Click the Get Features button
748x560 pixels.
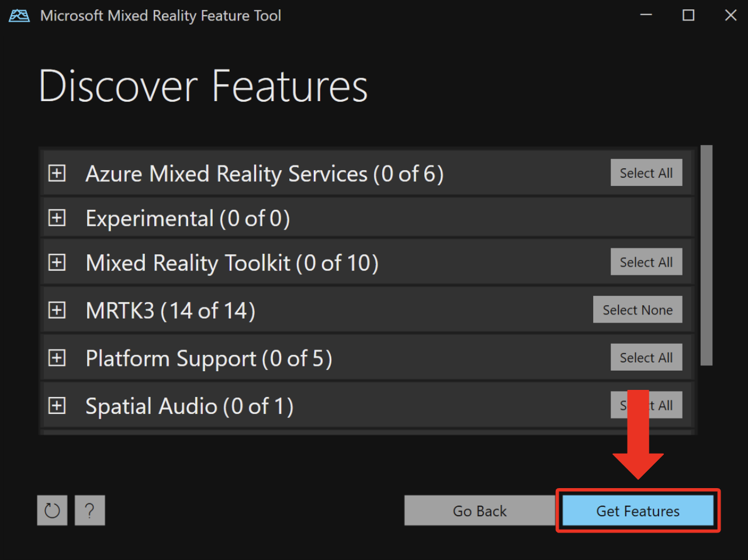[x=638, y=511]
